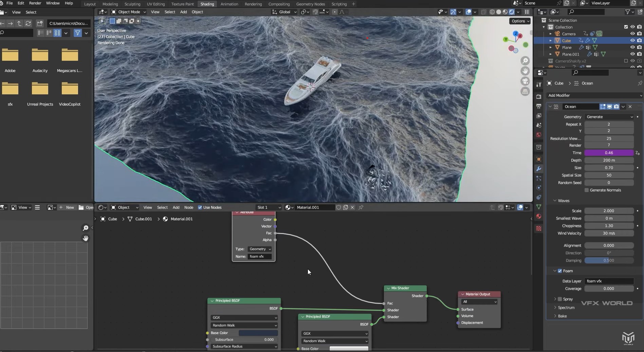Click the Damping 0.500 slider

(x=609, y=260)
